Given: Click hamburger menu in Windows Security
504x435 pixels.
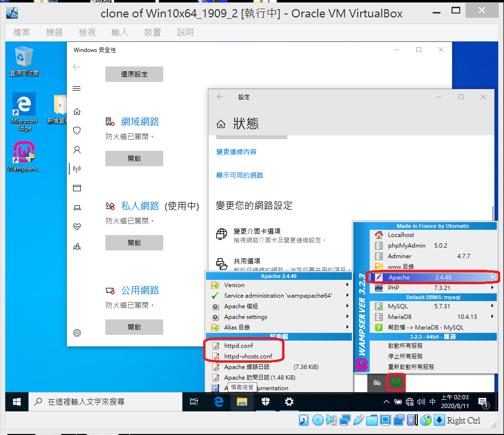Looking at the screenshot, I should point(77,89).
